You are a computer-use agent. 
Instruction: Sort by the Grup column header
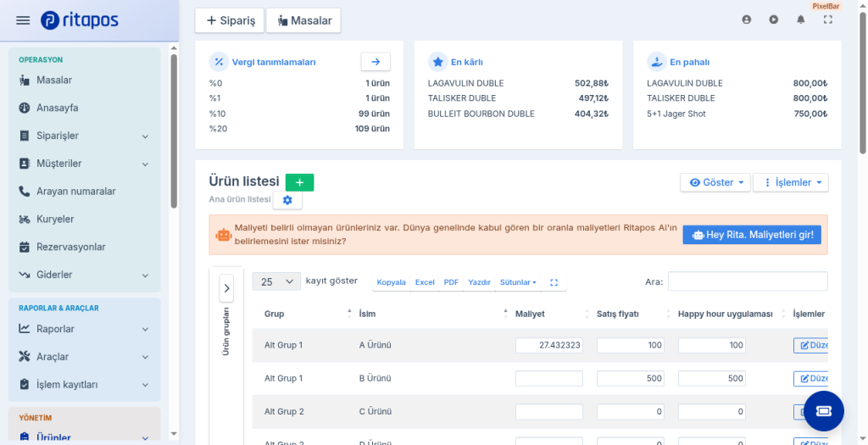point(304,314)
